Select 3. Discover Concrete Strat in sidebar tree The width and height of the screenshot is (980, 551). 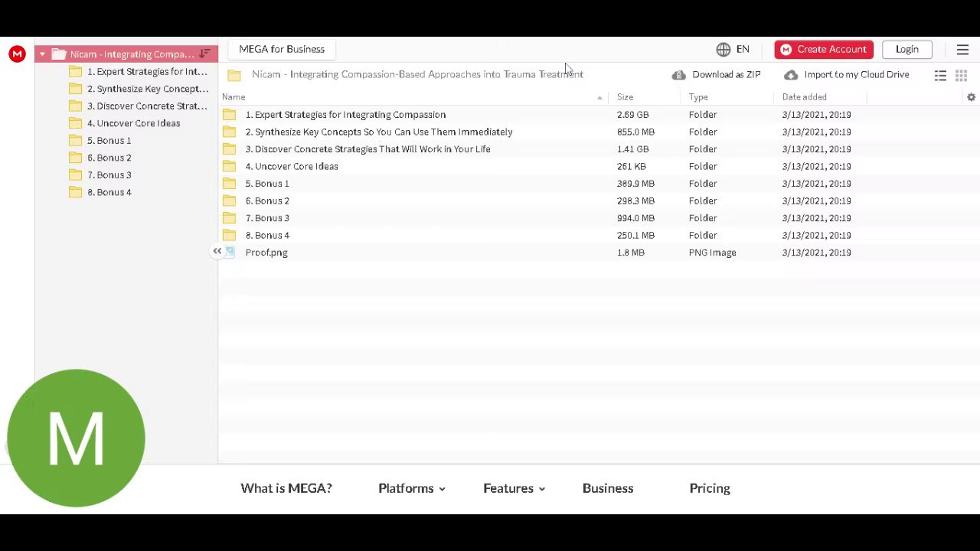(147, 106)
